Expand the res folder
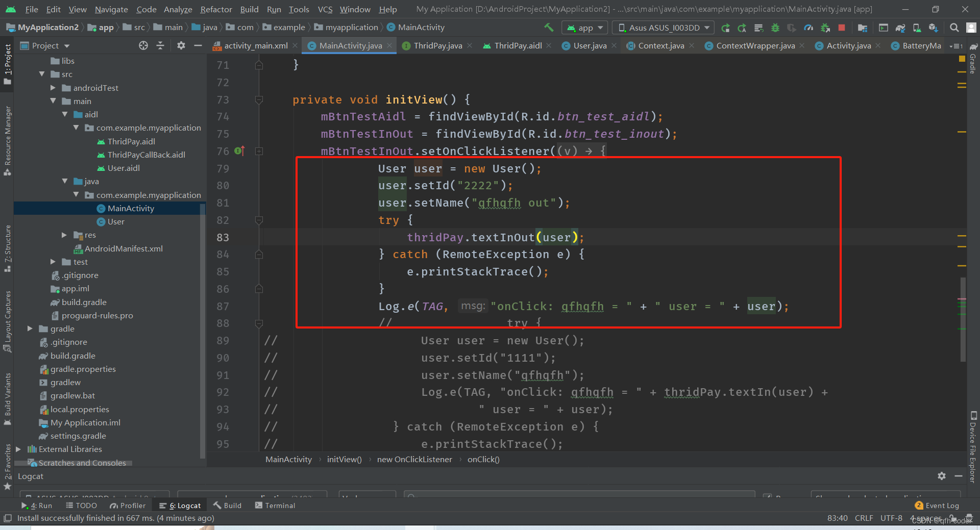Image resolution: width=980 pixels, height=530 pixels. coord(64,235)
